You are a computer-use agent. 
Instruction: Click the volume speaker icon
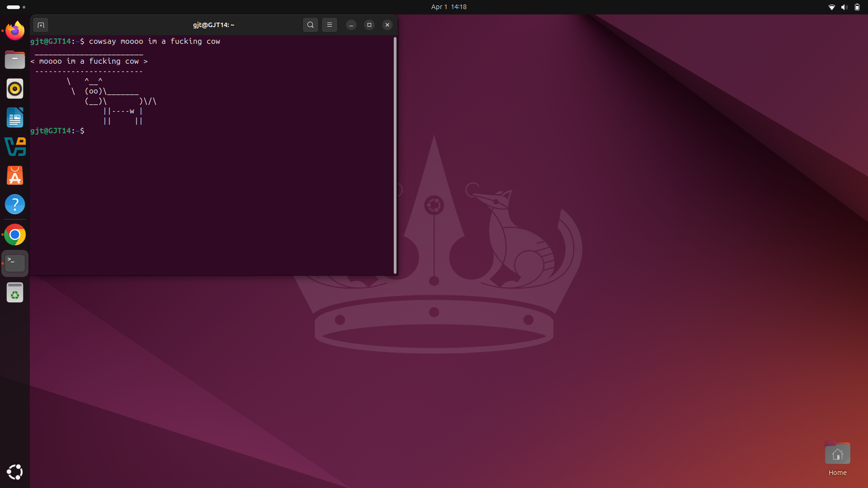(x=844, y=7)
